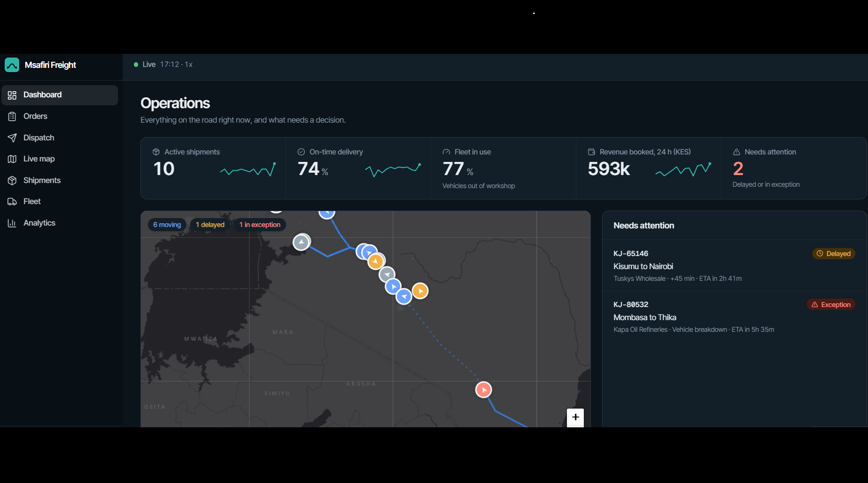The width and height of the screenshot is (868, 483).
Task: Click the Fleet truck icon
Action: click(x=12, y=201)
